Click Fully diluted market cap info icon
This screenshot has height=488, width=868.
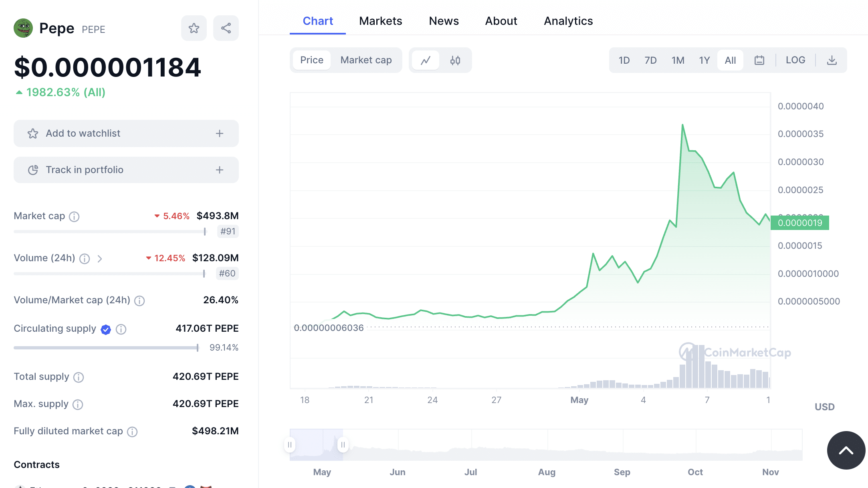click(x=132, y=432)
